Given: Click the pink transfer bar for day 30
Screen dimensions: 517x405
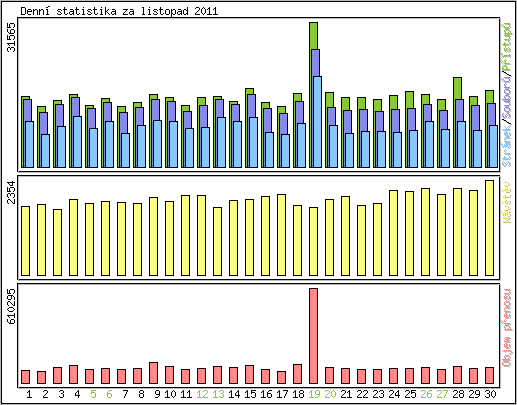Looking at the screenshot, I should coord(489,375).
